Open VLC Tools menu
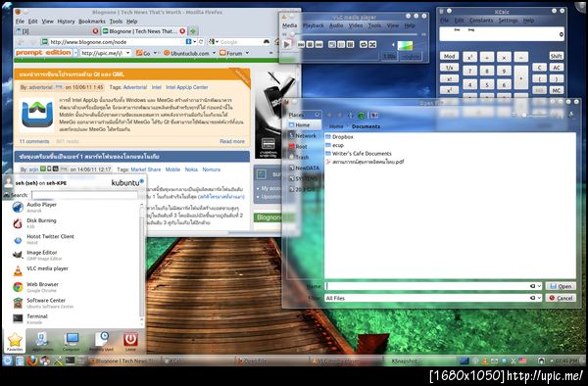 [374, 25]
